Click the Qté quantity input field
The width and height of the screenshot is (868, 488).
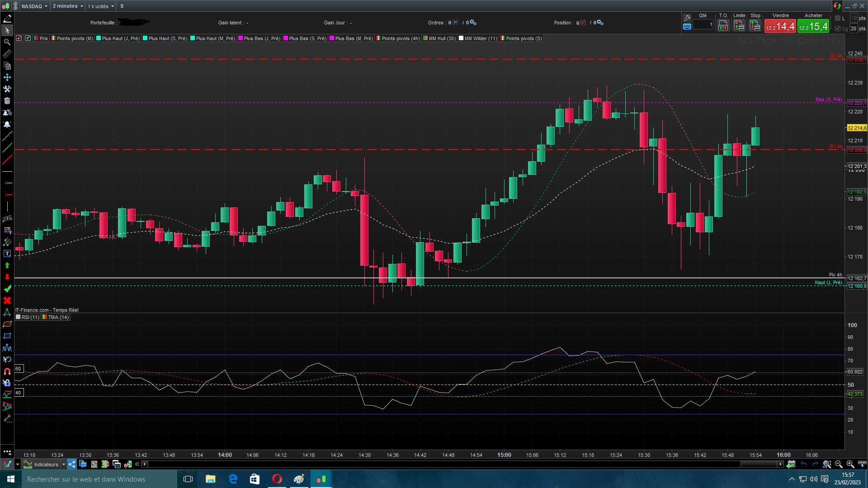703,25
